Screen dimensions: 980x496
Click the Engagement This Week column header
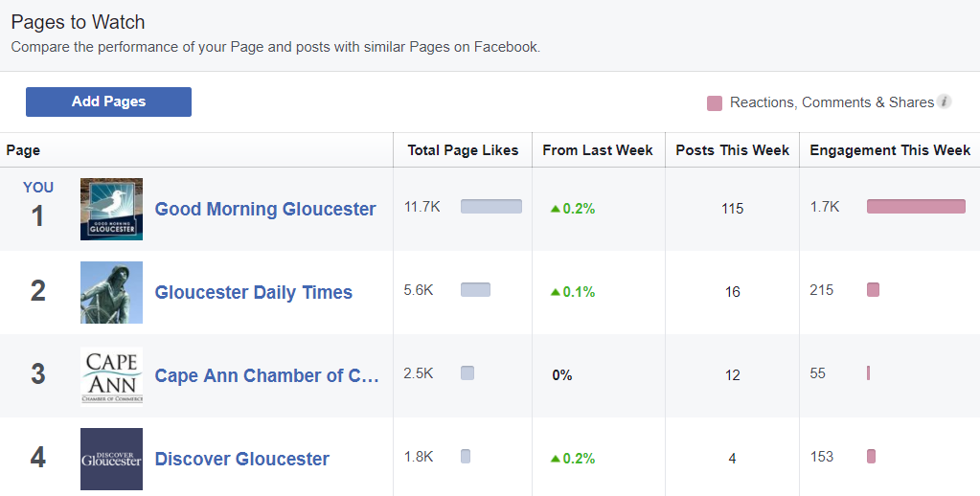click(890, 150)
